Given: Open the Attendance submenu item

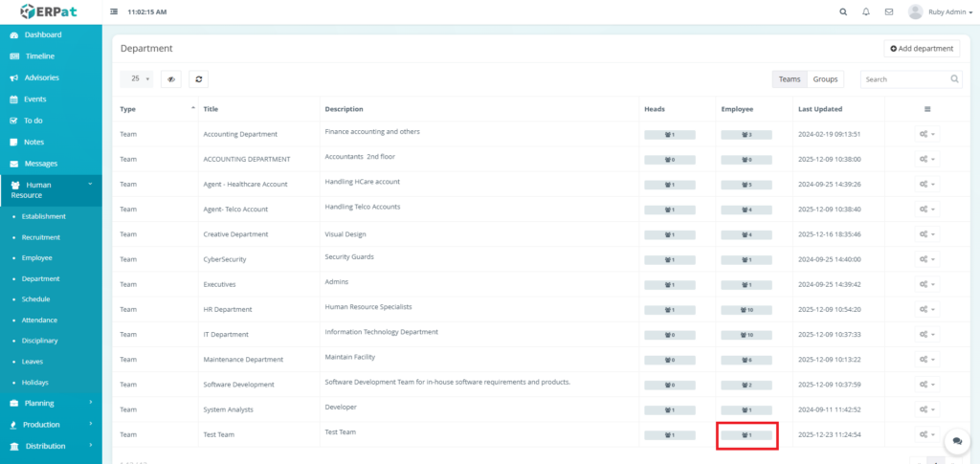Looking at the screenshot, I should (x=39, y=320).
